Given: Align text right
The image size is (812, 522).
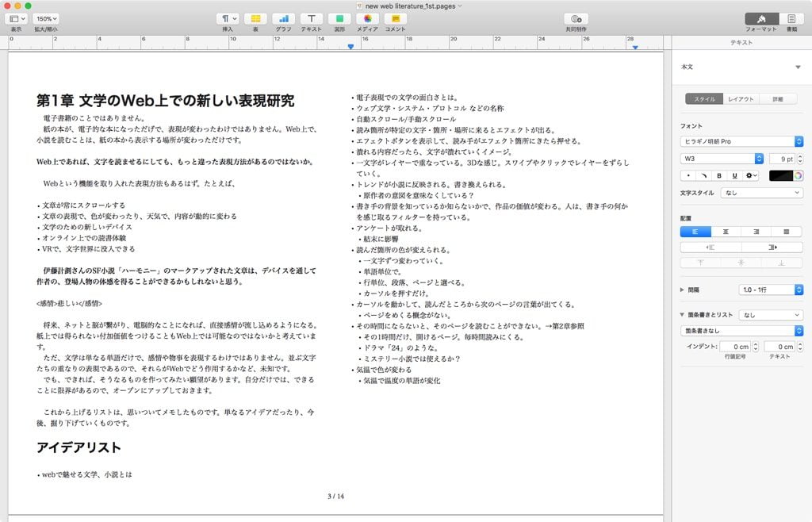Looking at the screenshot, I should pos(756,232).
